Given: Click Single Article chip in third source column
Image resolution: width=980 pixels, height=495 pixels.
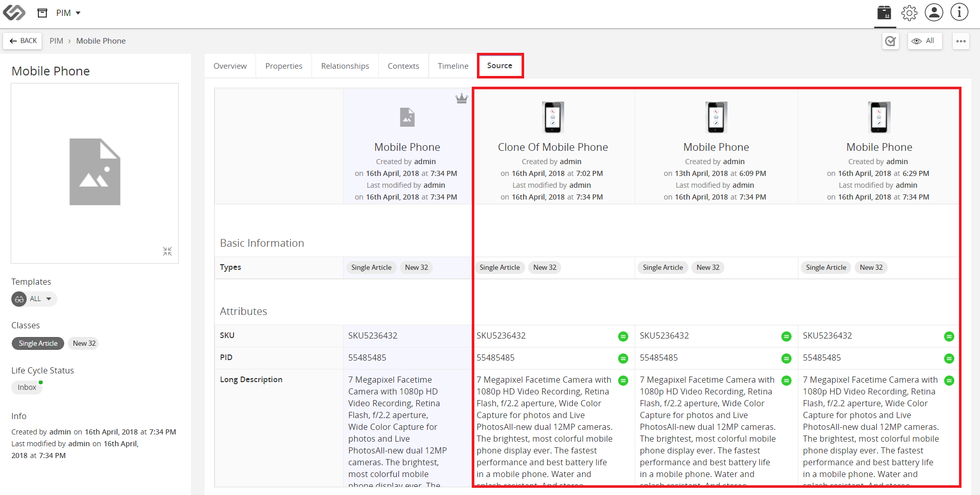Looking at the screenshot, I should 663,268.
